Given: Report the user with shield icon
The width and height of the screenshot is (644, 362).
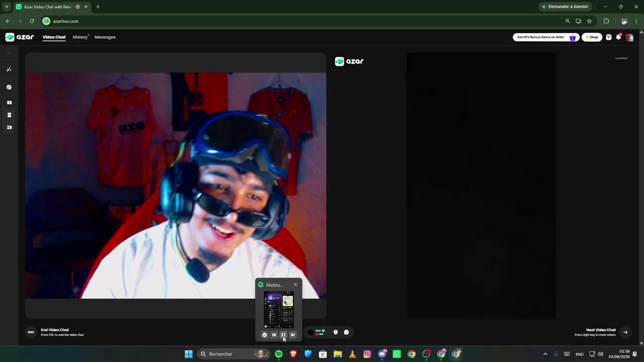Looking at the screenshot, I should click(x=336, y=332).
